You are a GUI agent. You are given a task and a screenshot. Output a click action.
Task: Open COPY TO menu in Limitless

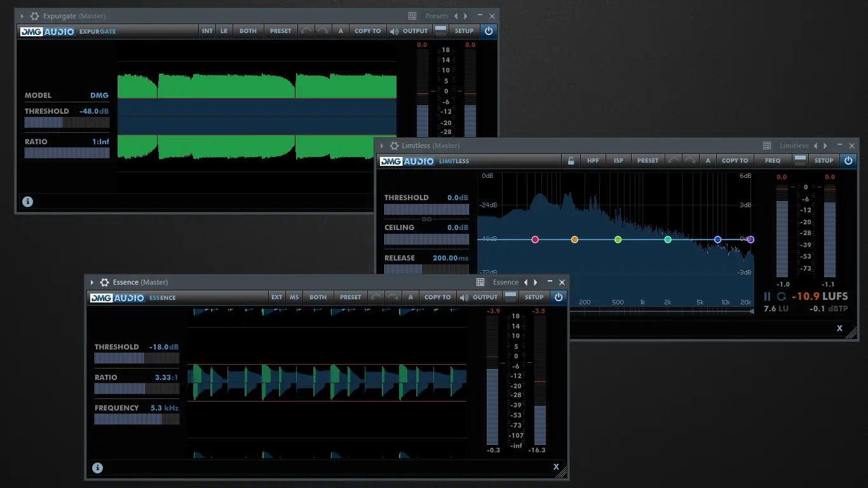(x=735, y=161)
